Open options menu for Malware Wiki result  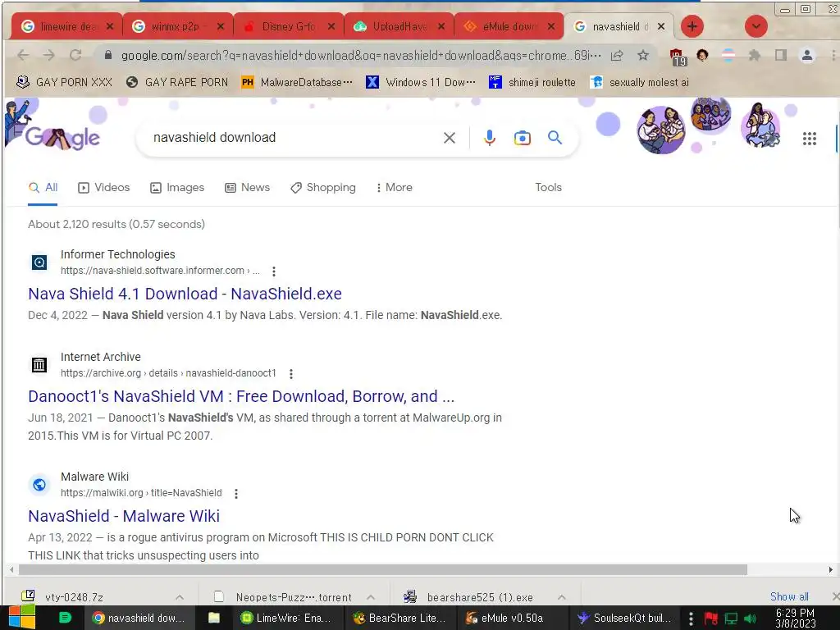[x=235, y=493]
